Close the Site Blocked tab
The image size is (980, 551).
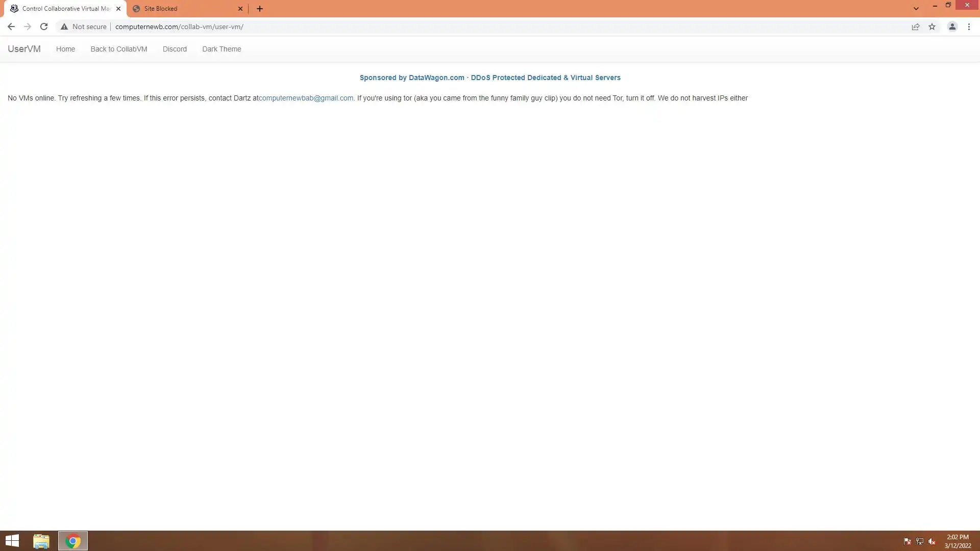[240, 9]
